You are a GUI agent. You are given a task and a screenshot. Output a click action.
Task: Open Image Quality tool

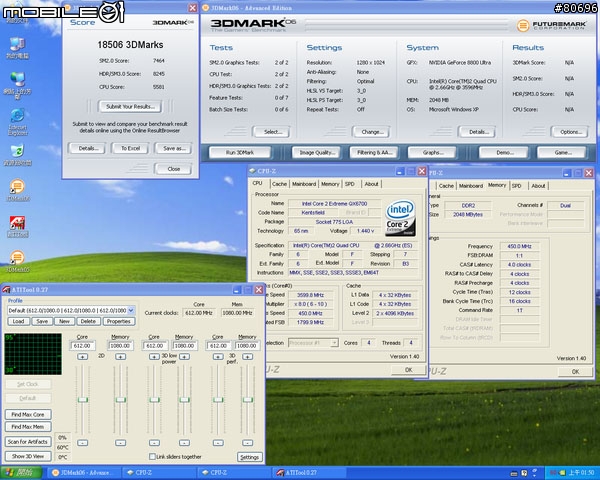[316, 152]
